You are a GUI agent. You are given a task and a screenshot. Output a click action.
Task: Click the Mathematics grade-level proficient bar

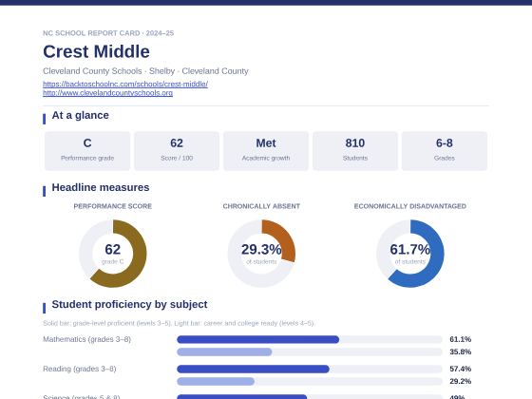tap(257, 339)
